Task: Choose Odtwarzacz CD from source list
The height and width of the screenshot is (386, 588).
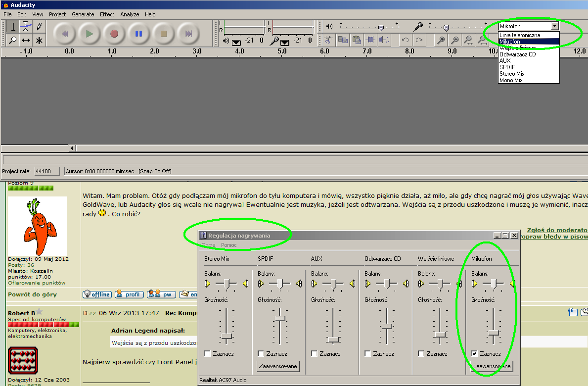Action: tap(529, 54)
